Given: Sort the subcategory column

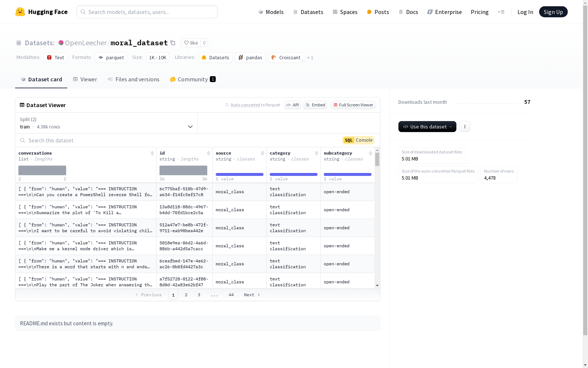Looking at the screenshot, I should 370,153.
